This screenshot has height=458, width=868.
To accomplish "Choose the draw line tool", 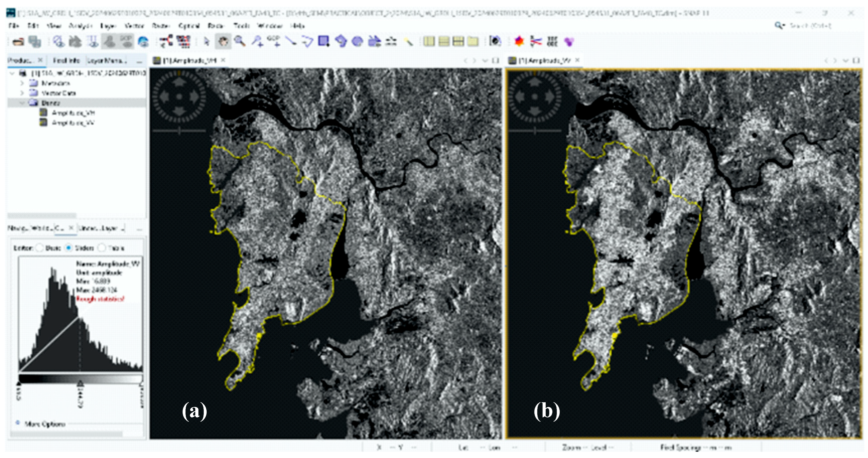I will tap(291, 41).
